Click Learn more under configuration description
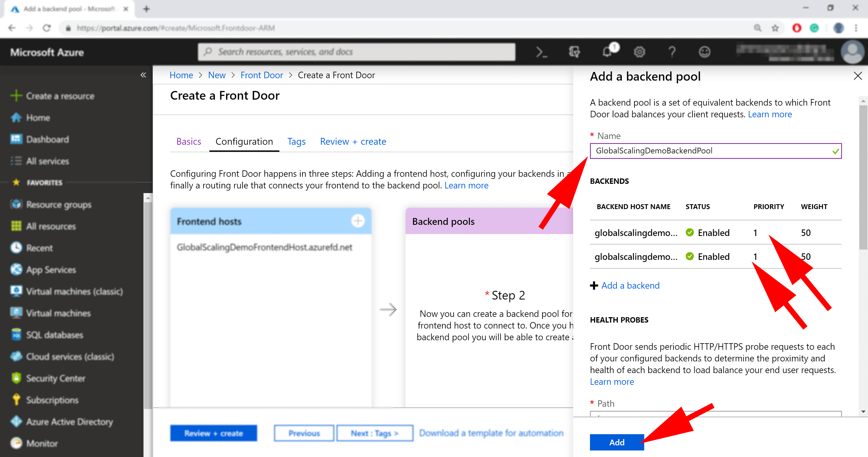Image resolution: width=868 pixels, height=457 pixels. 466,185
